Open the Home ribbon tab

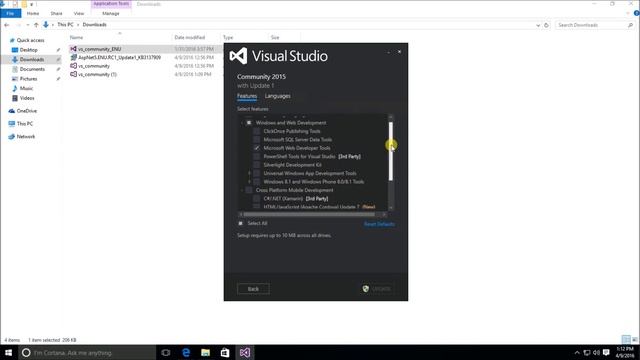coord(33,13)
